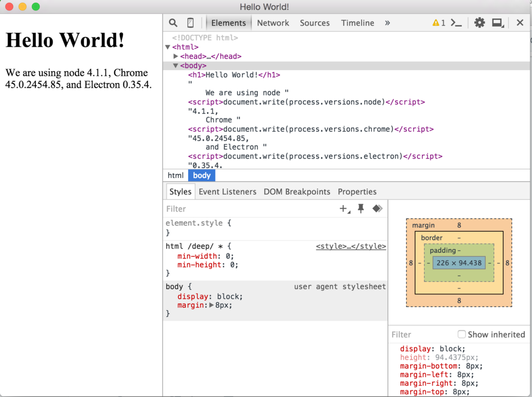Focus the Styles Filter field
The width and height of the screenshot is (532, 397).
(251, 209)
